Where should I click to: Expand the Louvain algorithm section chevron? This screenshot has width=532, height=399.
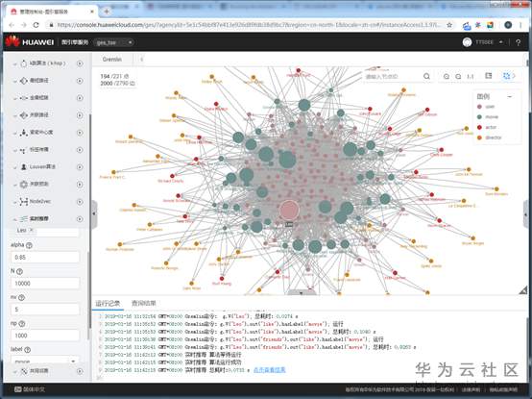click(14, 167)
